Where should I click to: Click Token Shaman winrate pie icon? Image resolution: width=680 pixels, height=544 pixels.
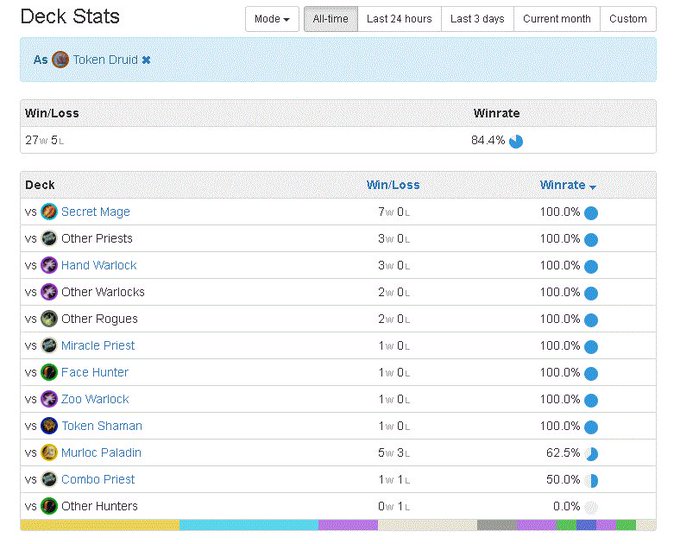pyautogui.click(x=591, y=427)
